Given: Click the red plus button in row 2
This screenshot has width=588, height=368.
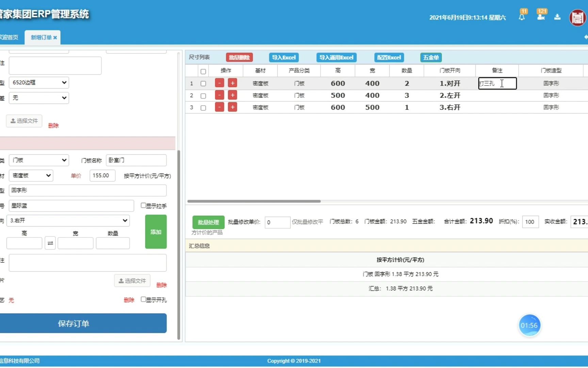Looking at the screenshot, I should click(232, 95).
